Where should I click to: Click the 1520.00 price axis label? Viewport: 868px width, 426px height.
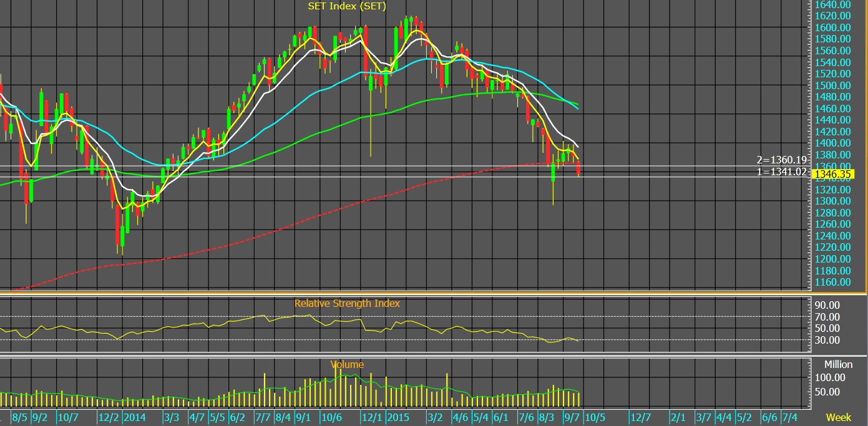[833, 74]
